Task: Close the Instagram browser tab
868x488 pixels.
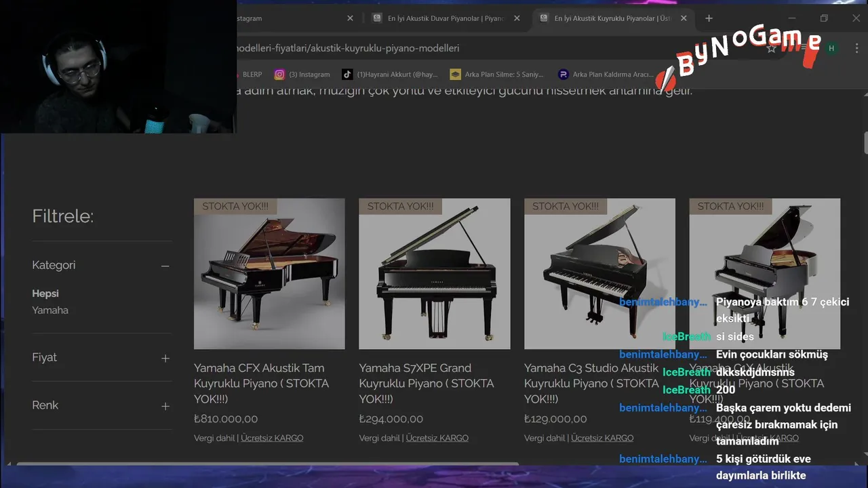Action: pyautogui.click(x=350, y=18)
